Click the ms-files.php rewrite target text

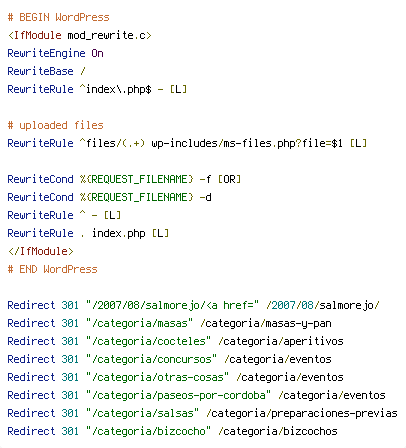coord(247,143)
